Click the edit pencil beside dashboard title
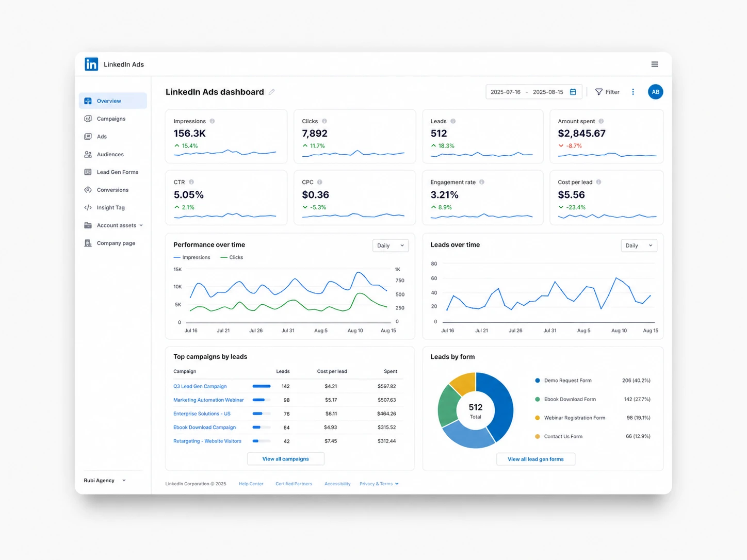Screen dimensions: 747x560 tap(272, 92)
